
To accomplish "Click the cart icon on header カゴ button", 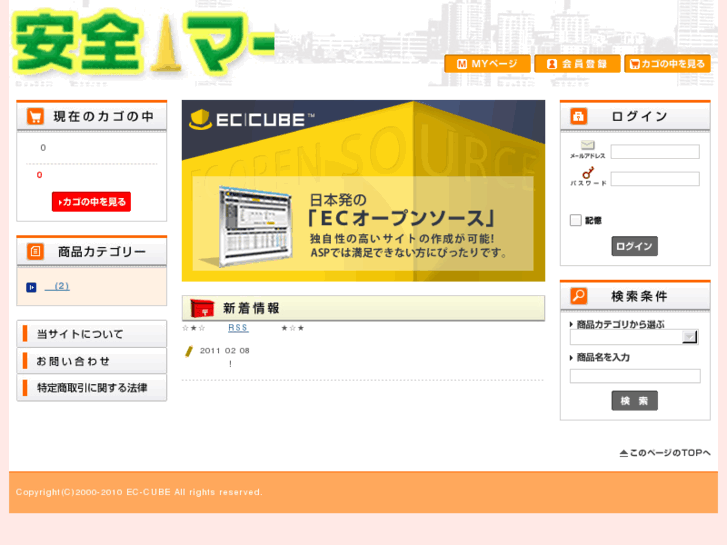I will tap(635, 64).
